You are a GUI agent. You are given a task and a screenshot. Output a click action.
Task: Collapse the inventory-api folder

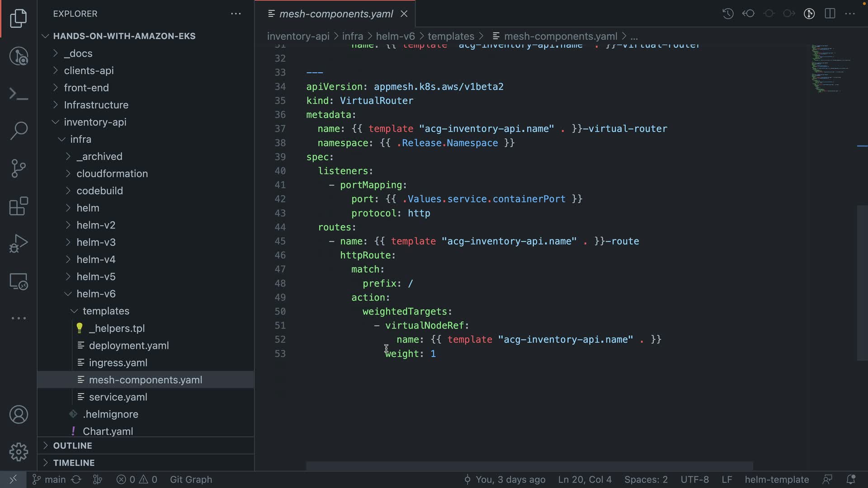(95, 122)
